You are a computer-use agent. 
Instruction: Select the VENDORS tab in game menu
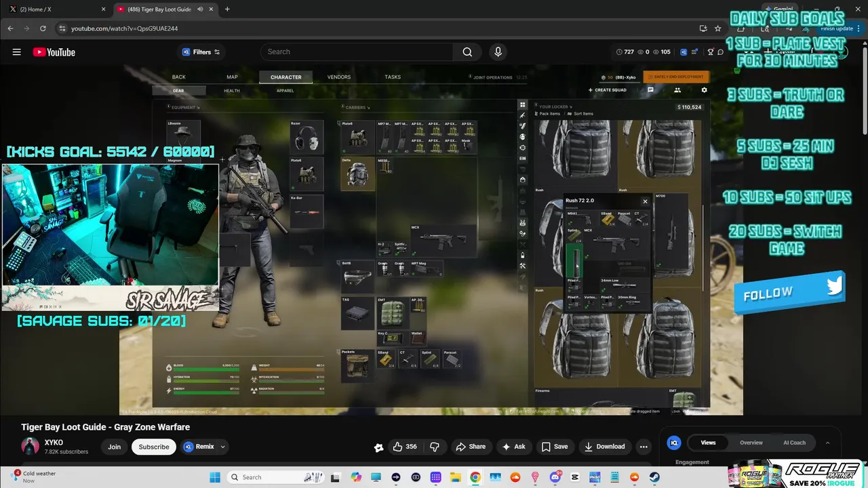coord(339,77)
